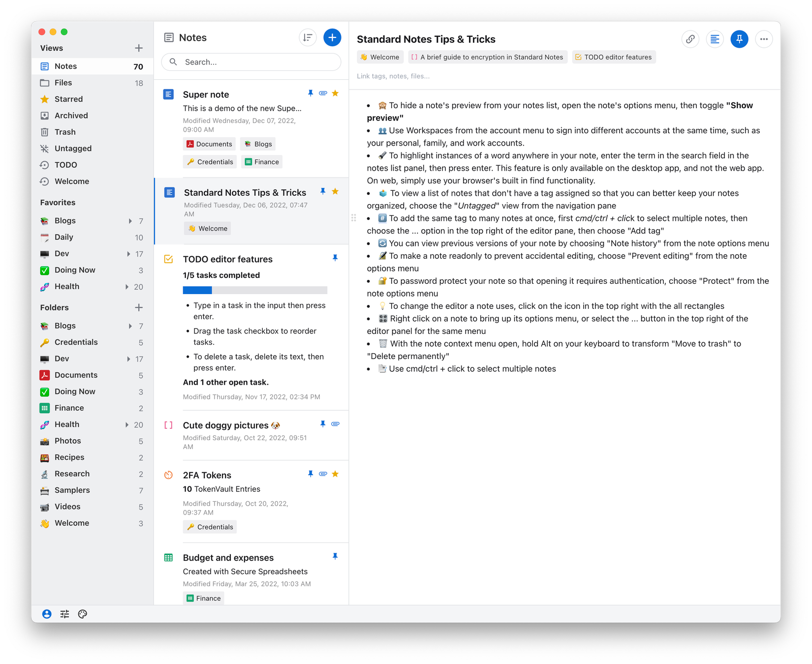
Task: Create a new note with the plus icon
Action: point(332,37)
